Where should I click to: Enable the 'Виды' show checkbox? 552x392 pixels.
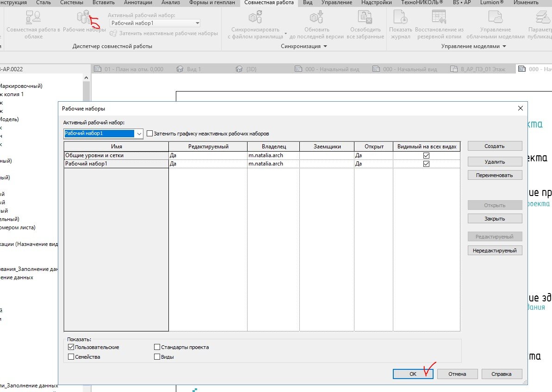(x=157, y=357)
